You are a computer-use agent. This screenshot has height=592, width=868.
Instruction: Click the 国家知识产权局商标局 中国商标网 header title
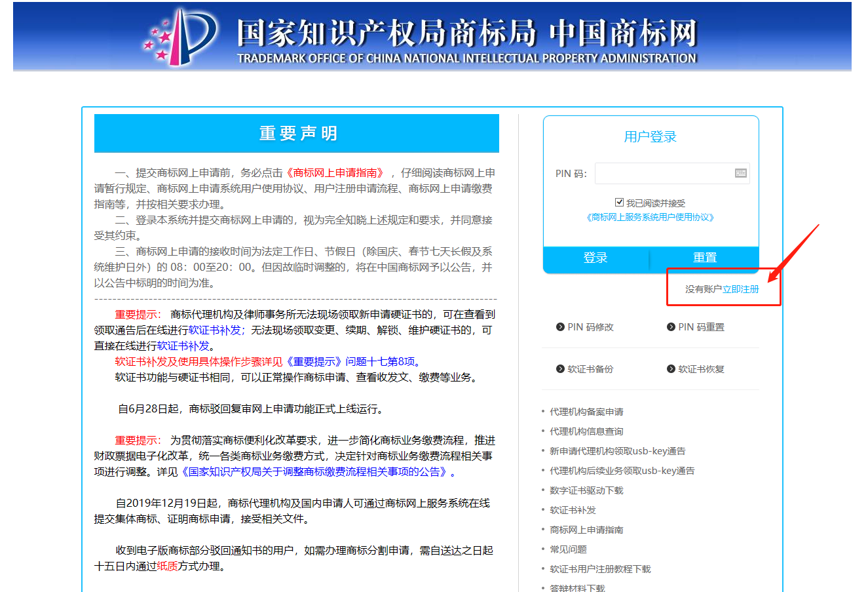(x=467, y=33)
